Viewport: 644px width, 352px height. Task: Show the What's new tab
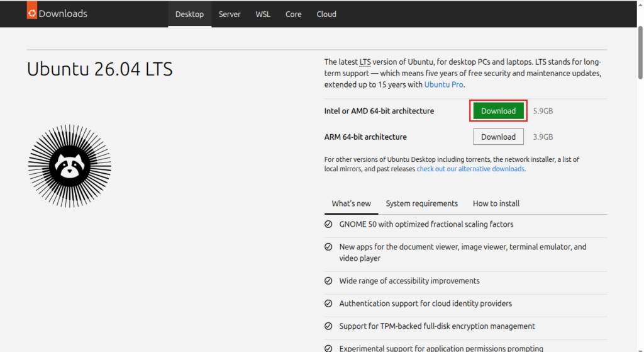351,203
